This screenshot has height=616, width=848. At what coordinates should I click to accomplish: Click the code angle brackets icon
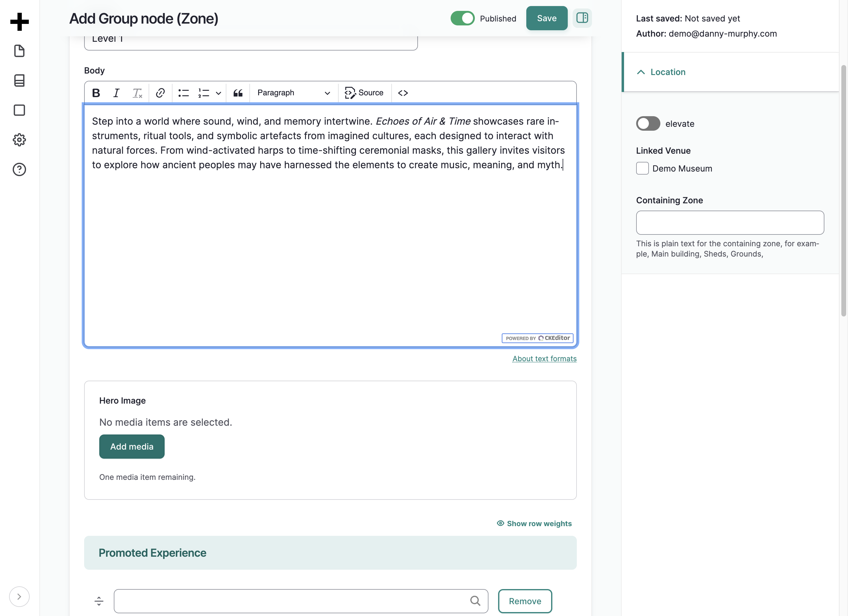click(403, 93)
